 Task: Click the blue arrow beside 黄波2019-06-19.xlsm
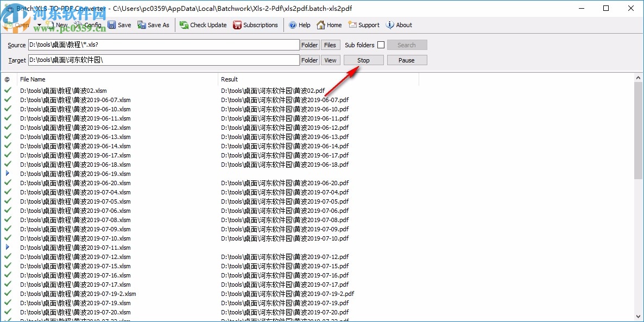8,174
